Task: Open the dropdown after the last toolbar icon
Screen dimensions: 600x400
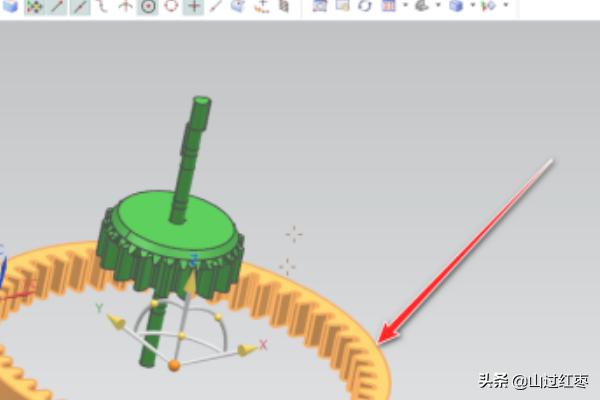Action: 506,5
